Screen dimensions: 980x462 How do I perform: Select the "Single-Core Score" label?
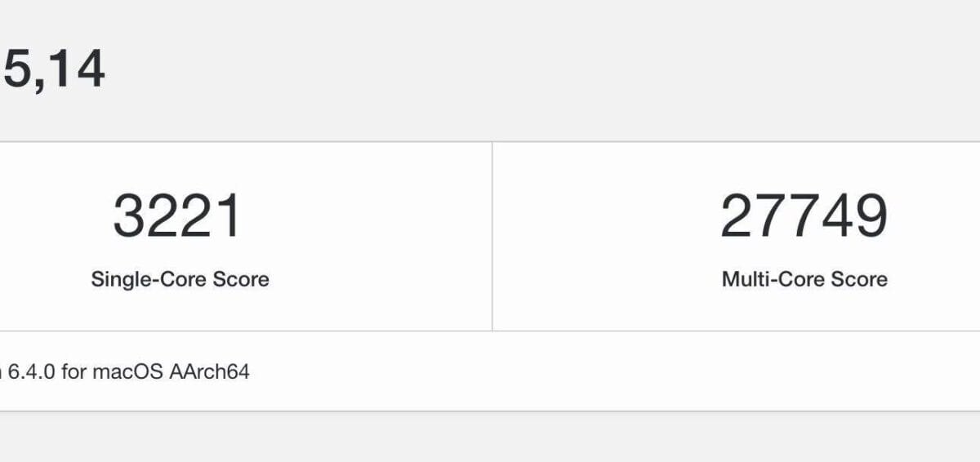click(180, 279)
